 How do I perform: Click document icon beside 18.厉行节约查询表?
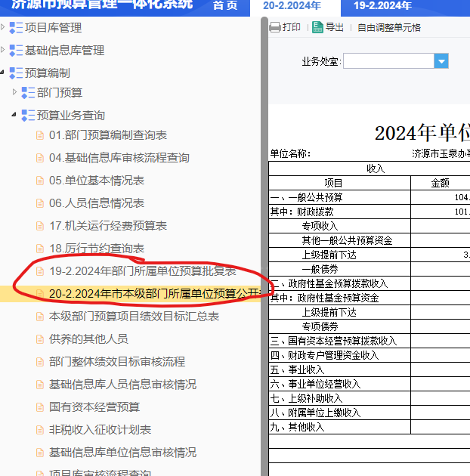click(x=40, y=249)
